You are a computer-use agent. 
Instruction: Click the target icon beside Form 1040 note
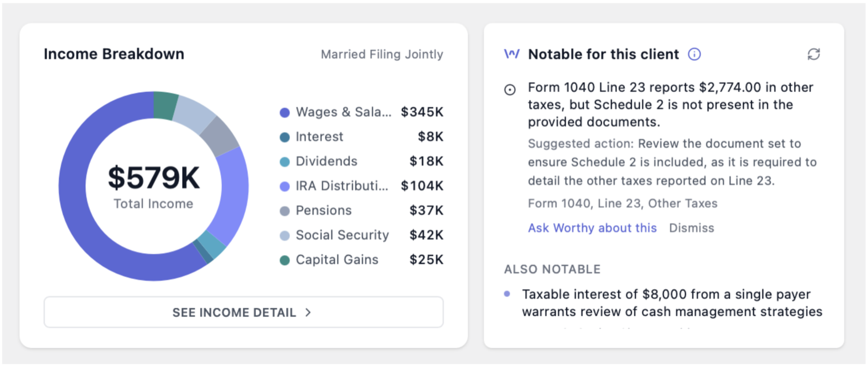click(x=510, y=90)
